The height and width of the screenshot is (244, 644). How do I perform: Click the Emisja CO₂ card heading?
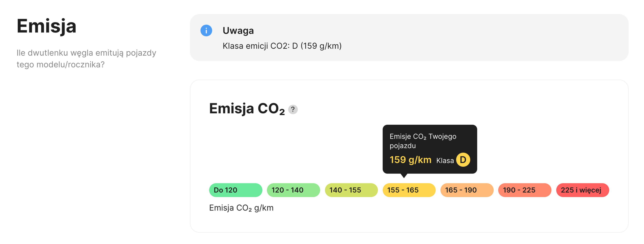pos(247,109)
